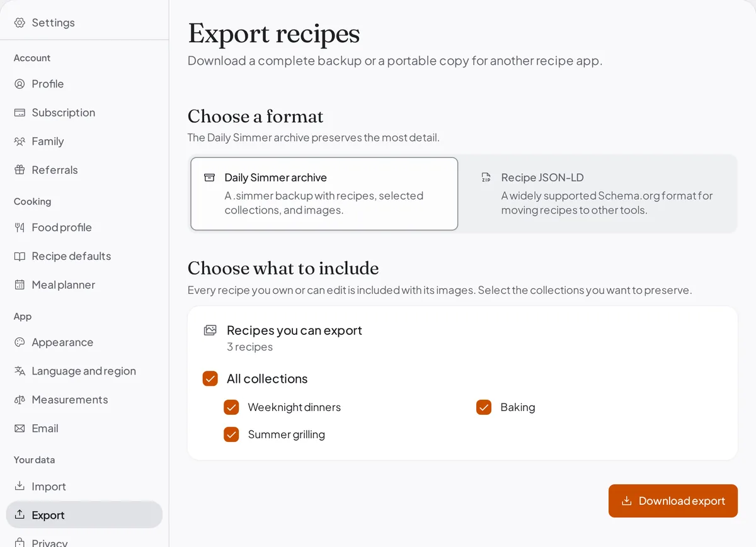
Task: Go to Subscription settings
Action: pyautogui.click(x=84, y=113)
